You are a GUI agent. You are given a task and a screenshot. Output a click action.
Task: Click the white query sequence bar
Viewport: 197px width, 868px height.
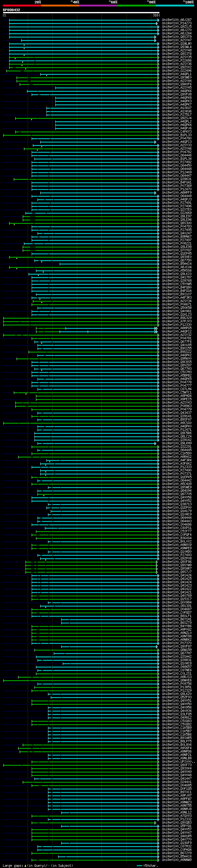point(81,12)
